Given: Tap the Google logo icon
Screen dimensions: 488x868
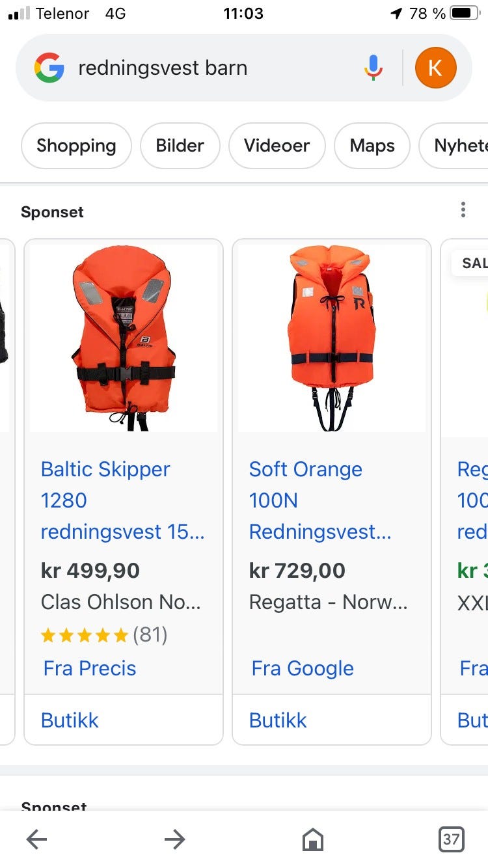Looking at the screenshot, I should pos(49,68).
